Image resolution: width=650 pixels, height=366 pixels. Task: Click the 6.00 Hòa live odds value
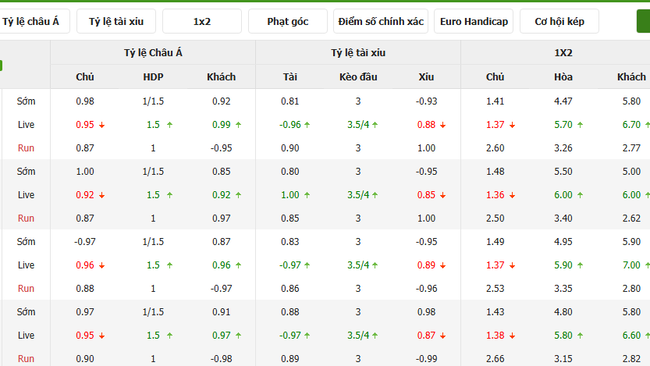tap(563, 195)
